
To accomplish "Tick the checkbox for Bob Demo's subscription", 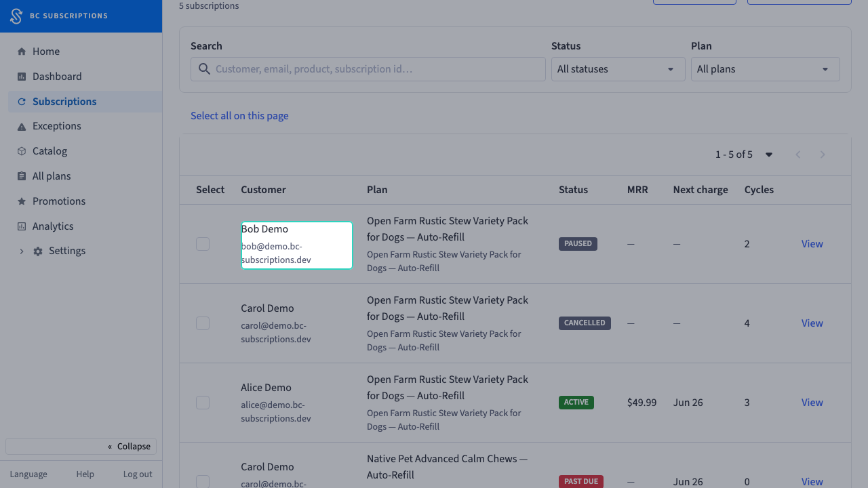I will point(203,244).
